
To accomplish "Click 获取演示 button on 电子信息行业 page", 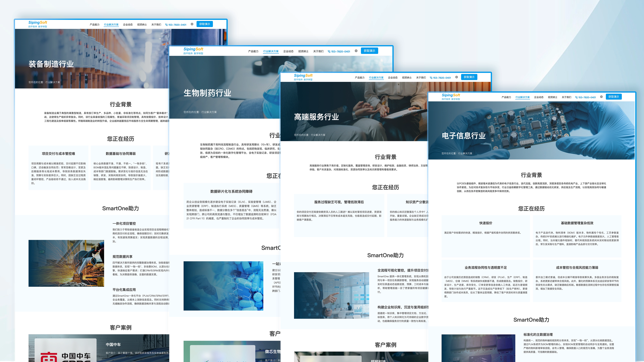I will pos(614,97).
